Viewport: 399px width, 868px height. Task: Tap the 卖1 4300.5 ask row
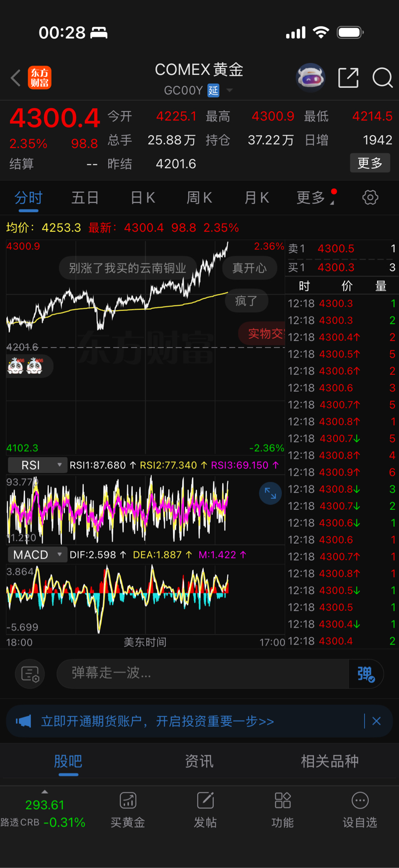tap(342, 249)
